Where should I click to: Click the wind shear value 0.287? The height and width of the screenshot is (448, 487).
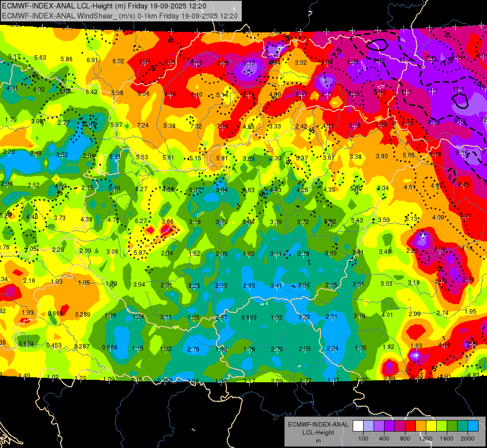pyautogui.click(x=82, y=346)
